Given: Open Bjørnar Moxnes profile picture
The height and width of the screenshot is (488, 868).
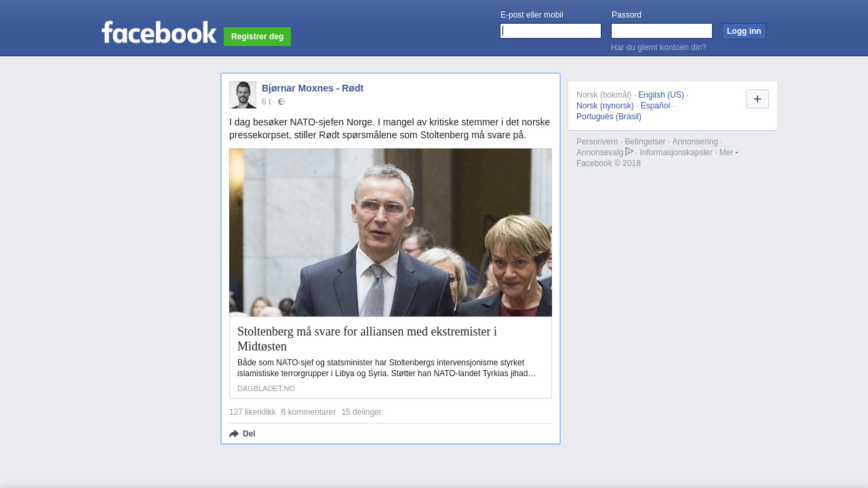Looking at the screenshot, I should click(x=243, y=95).
